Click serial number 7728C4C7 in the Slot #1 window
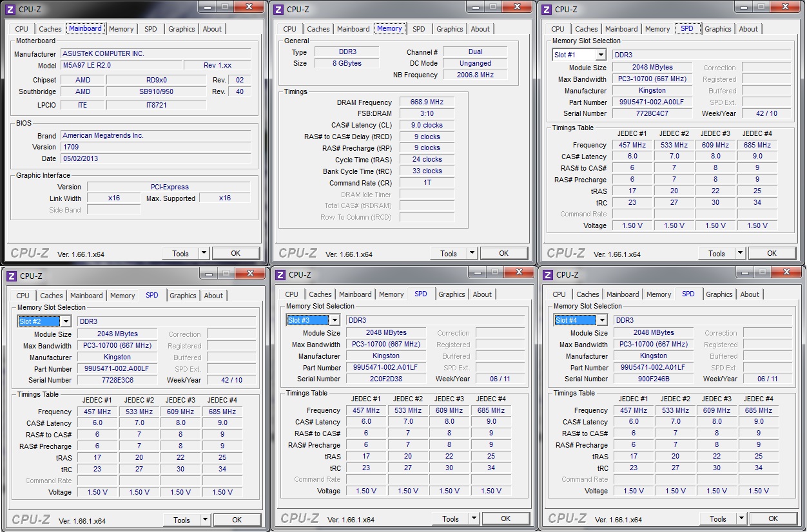This screenshot has width=807, height=532. [x=652, y=114]
